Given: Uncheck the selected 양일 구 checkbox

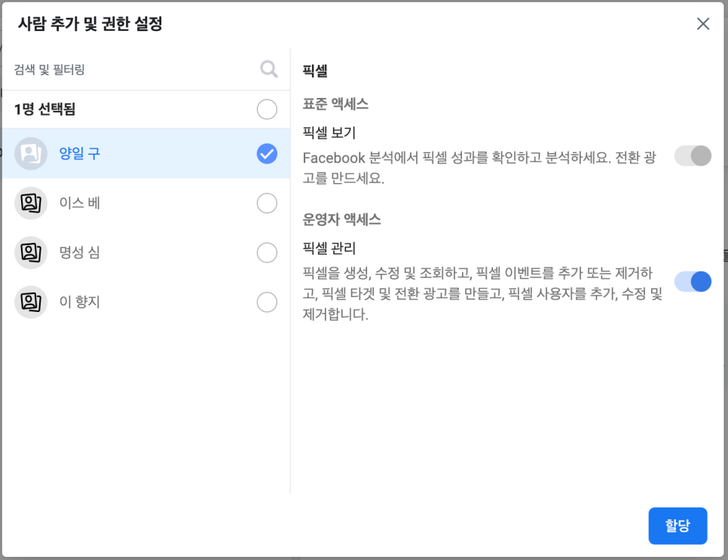Looking at the screenshot, I should click(267, 154).
